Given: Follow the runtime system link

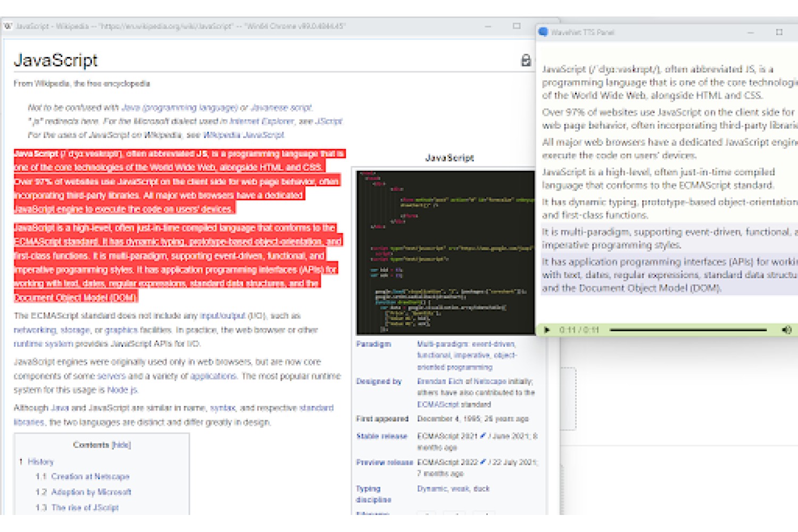Looking at the screenshot, I should tap(44, 344).
